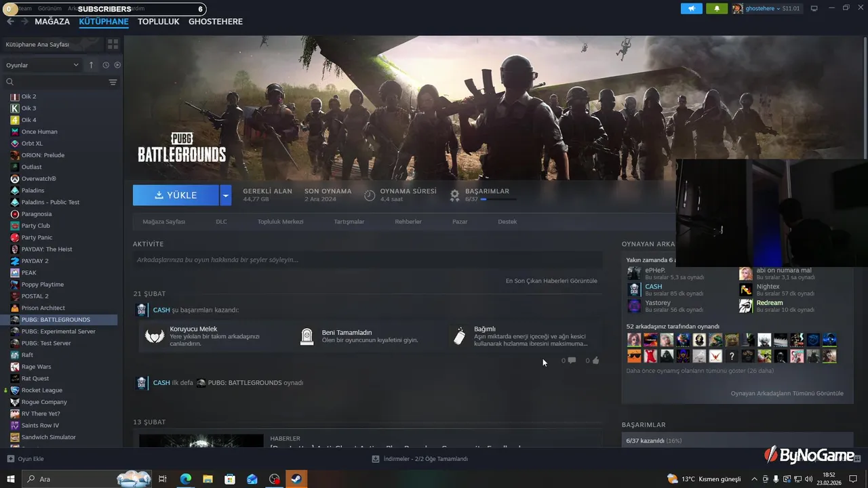Open the Destek tab

507,222
